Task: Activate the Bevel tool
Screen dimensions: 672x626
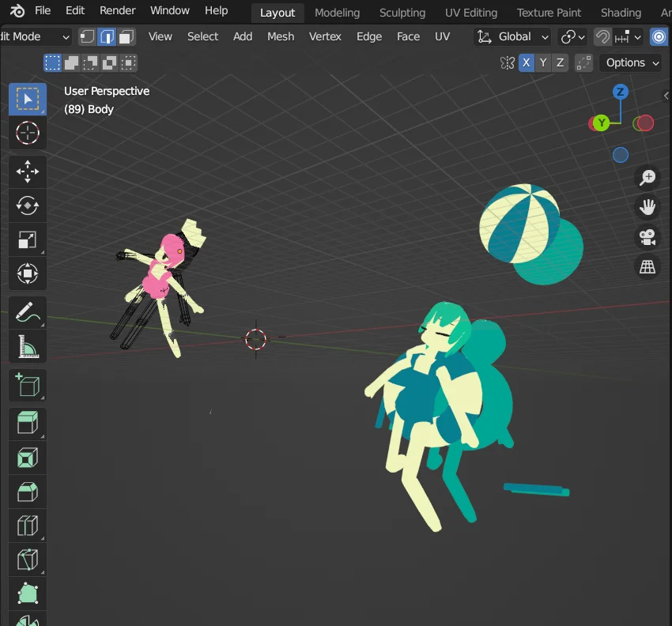Action: tap(28, 492)
